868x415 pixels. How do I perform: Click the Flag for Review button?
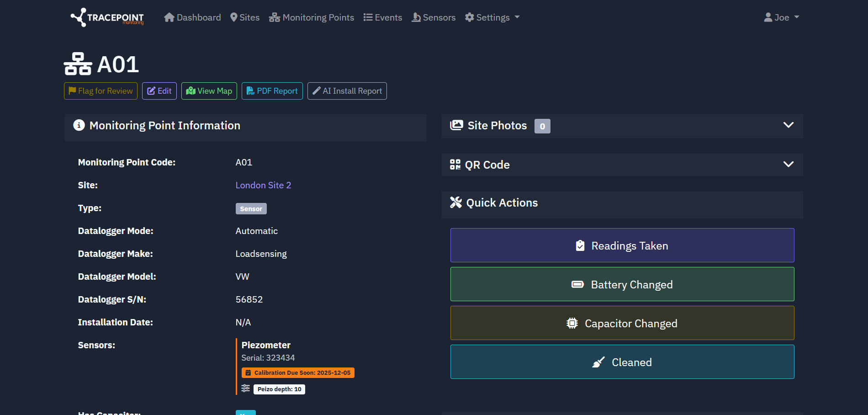coord(101,90)
